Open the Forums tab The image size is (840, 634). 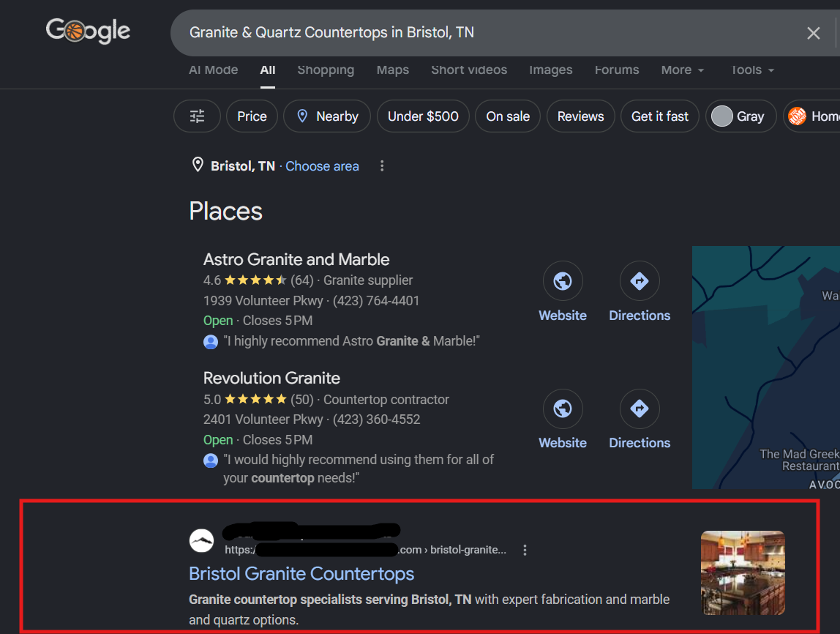click(617, 70)
